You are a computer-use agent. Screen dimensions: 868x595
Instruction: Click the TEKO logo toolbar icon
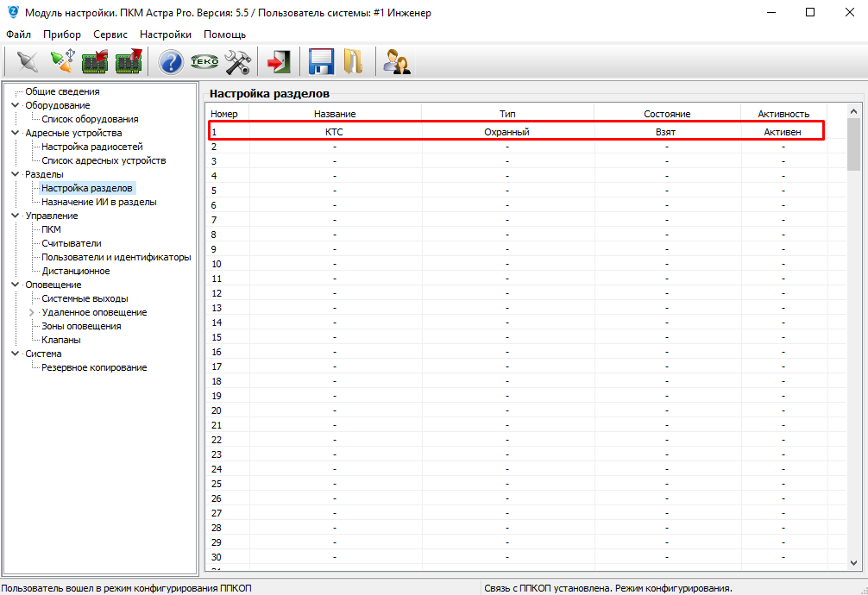pos(204,61)
